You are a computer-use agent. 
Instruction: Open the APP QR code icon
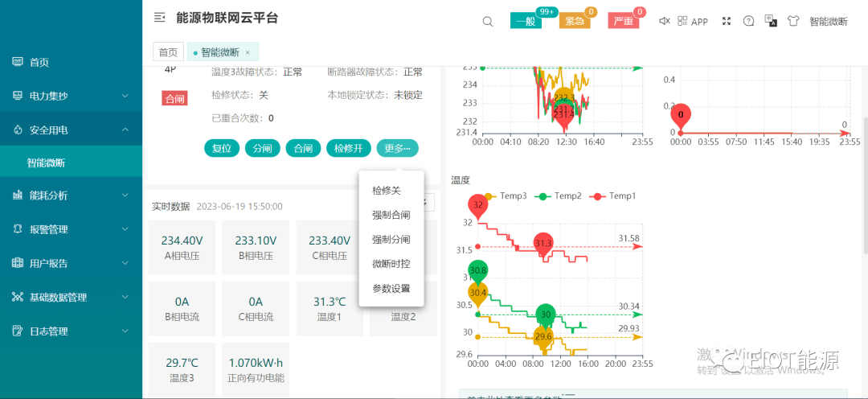coord(683,21)
